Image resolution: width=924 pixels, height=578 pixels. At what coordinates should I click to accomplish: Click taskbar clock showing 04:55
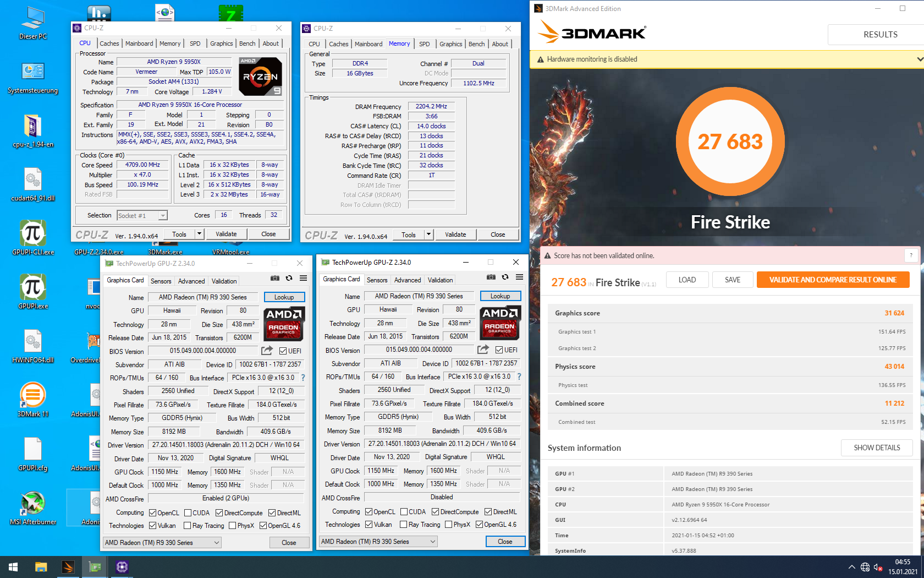pyautogui.click(x=903, y=567)
